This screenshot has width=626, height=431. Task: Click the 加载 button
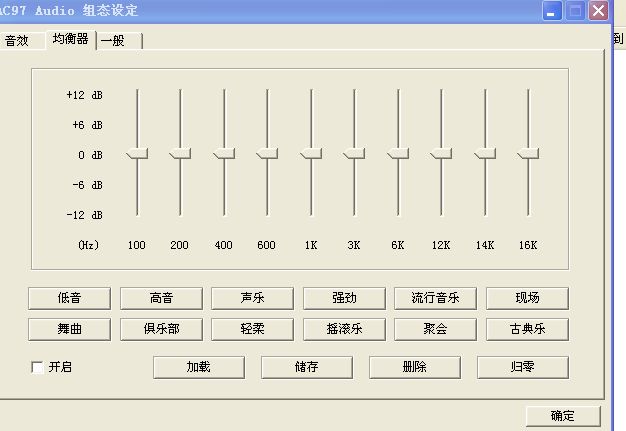[x=198, y=367]
